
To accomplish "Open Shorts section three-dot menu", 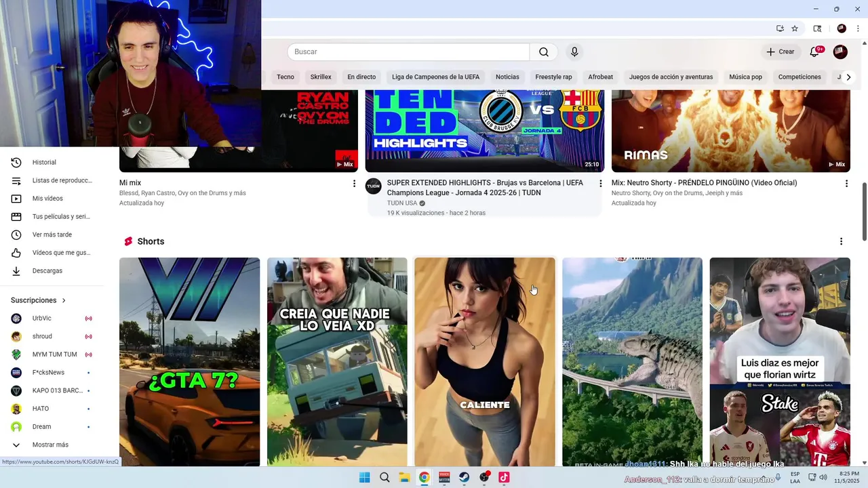I will [841, 242].
